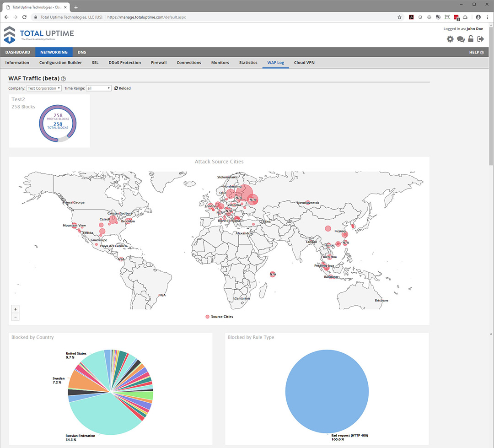This screenshot has height=448, width=494.
Task: Open the DDoS Protection tab
Action: (125, 62)
